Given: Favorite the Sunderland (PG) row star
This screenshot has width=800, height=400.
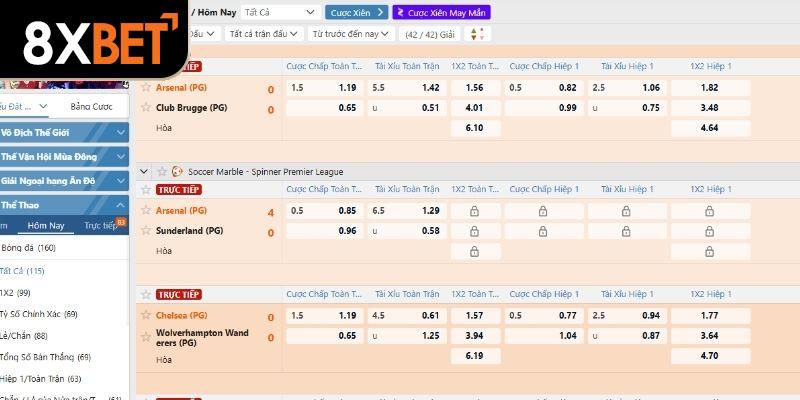Looking at the screenshot, I should pos(145,231).
